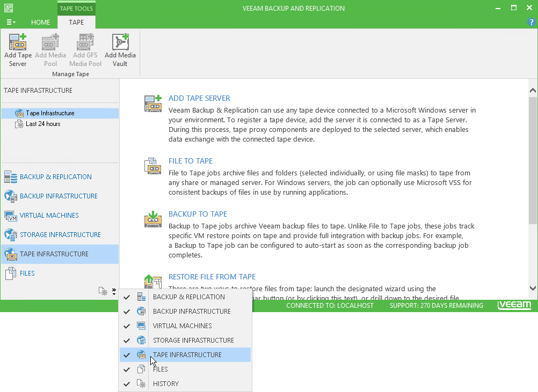The image size is (538, 392).
Task: Click Virtual Machines icon in popup menu
Action: tap(141, 326)
